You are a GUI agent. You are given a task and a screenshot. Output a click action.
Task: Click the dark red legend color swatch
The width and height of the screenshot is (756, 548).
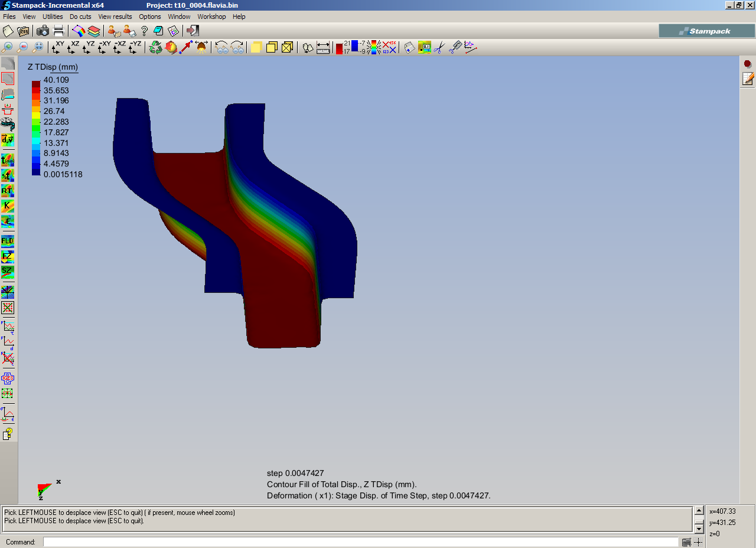pyautogui.click(x=36, y=84)
